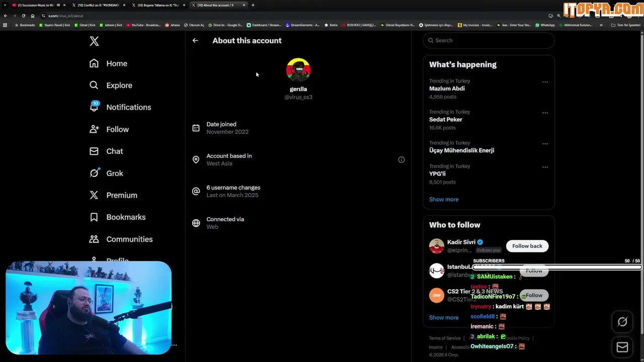Image resolution: width=644 pixels, height=362 pixels.
Task: Click the 'Connected via' Web row
Action: click(298, 223)
